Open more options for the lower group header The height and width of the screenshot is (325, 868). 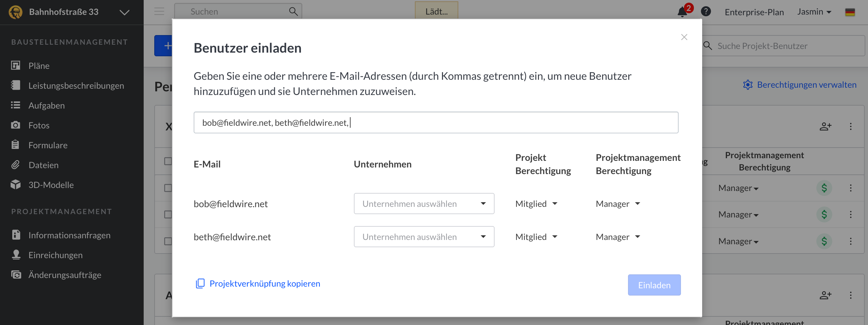851,295
